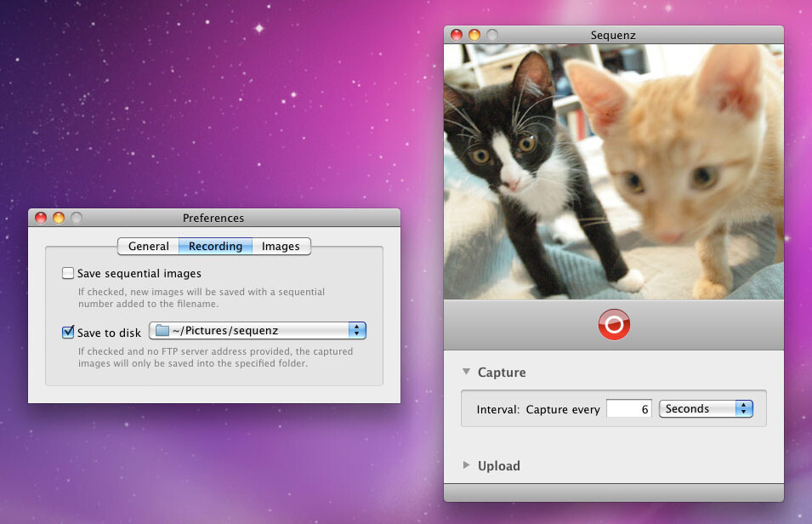Click the Preferences window title bar
Viewport: 812px width, 524px height.
(213, 218)
